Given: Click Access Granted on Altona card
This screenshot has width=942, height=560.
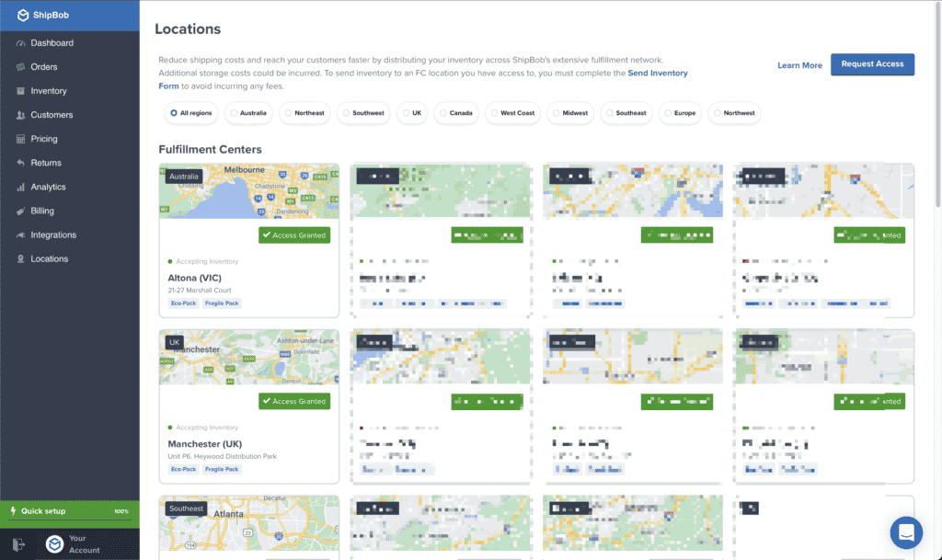Looking at the screenshot, I should coord(294,235).
